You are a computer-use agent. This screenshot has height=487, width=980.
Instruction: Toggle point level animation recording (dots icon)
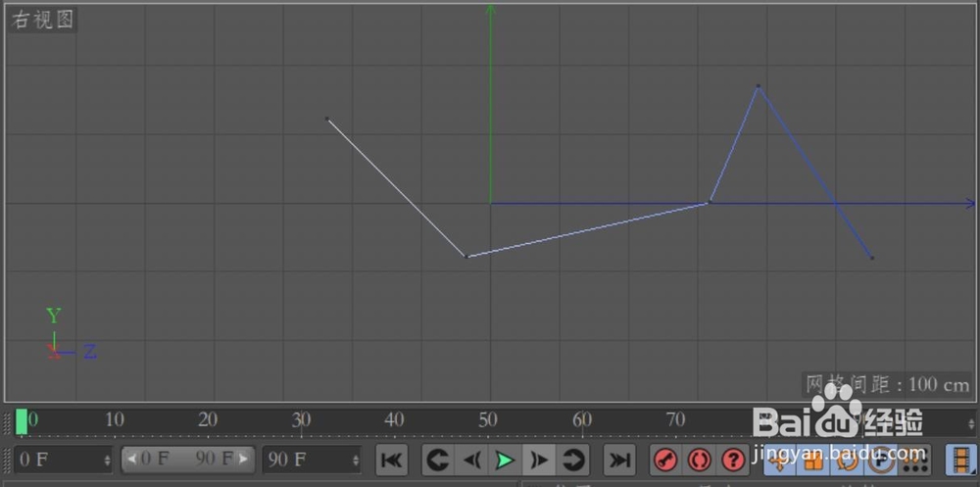pos(914,461)
